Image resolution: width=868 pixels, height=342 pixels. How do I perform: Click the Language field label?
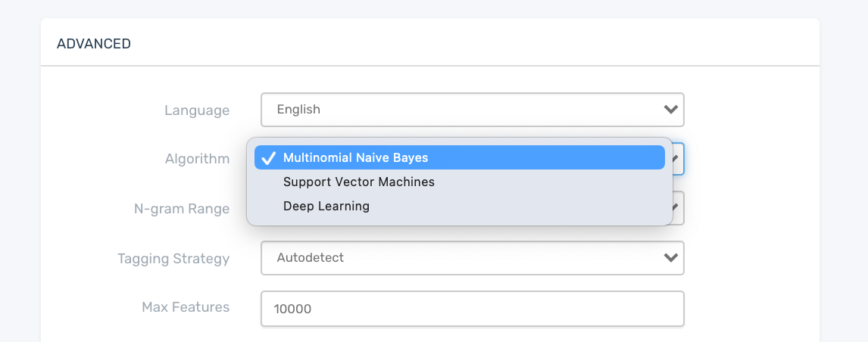(197, 110)
